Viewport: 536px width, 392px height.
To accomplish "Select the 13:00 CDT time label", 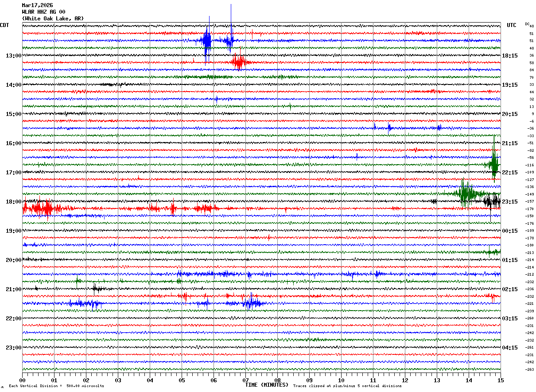I will point(13,56).
